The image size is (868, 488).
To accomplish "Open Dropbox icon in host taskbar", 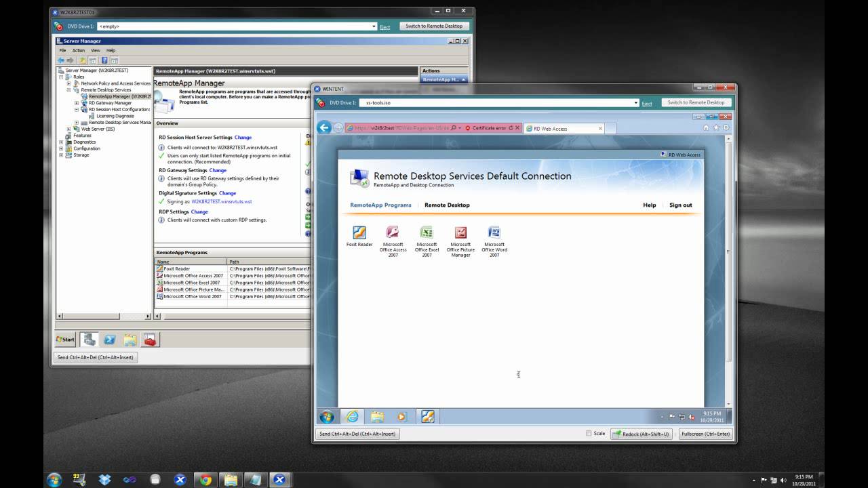I will click(x=104, y=480).
